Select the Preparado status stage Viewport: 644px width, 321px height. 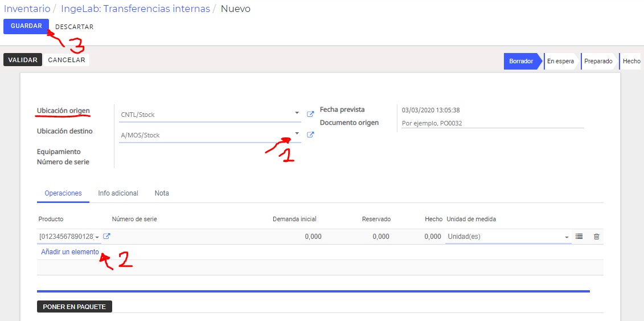point(598,61)
